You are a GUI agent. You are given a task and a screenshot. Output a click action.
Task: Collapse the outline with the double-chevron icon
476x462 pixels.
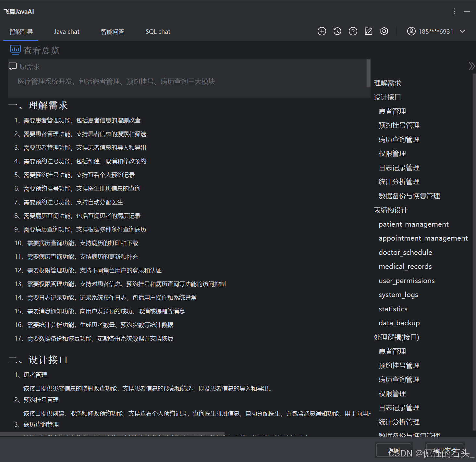pos(471,66)
